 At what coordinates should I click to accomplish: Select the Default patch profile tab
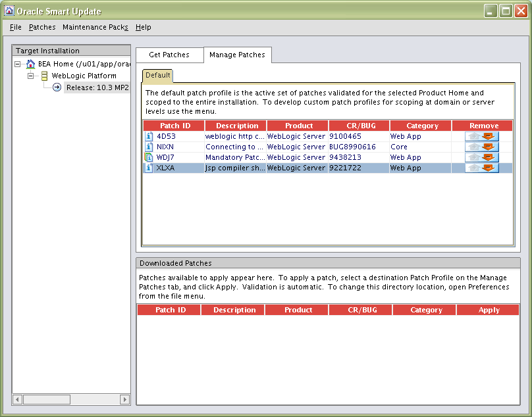click(157, 76)
